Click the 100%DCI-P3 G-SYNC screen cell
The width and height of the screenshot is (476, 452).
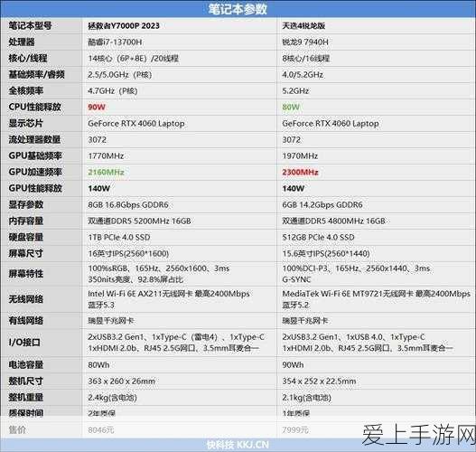pos(356,274)
